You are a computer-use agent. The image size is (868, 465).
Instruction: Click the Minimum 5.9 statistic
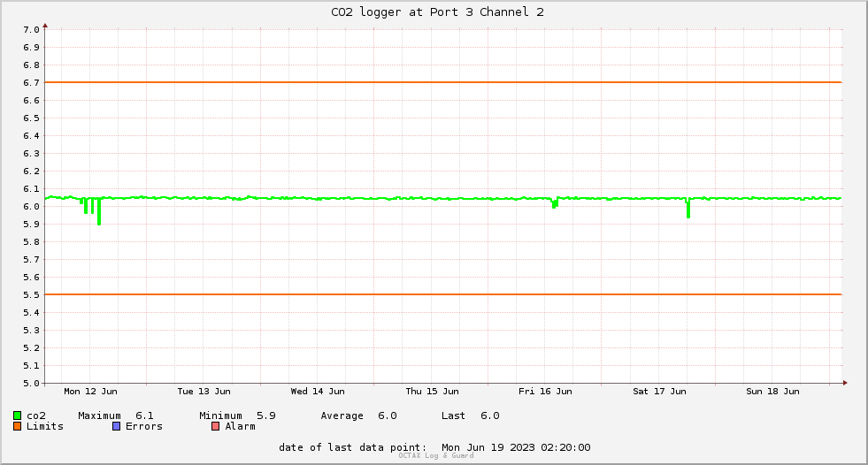coord(237,415)
